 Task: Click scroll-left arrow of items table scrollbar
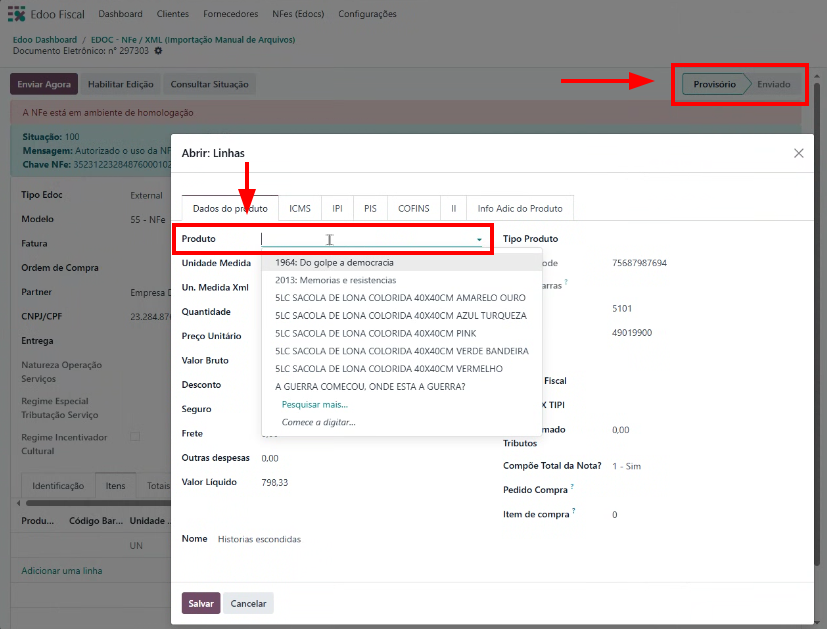[x=18, y=502]
